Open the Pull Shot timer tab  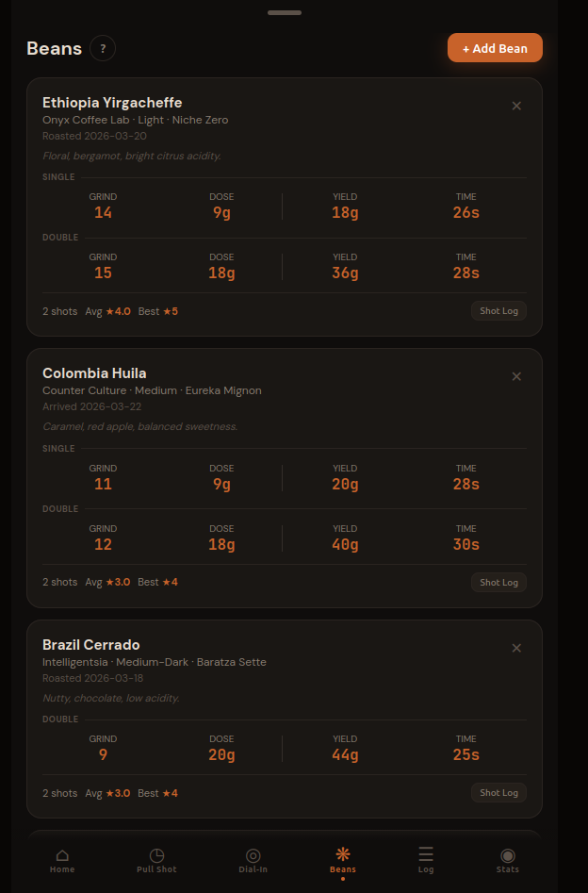156,859
